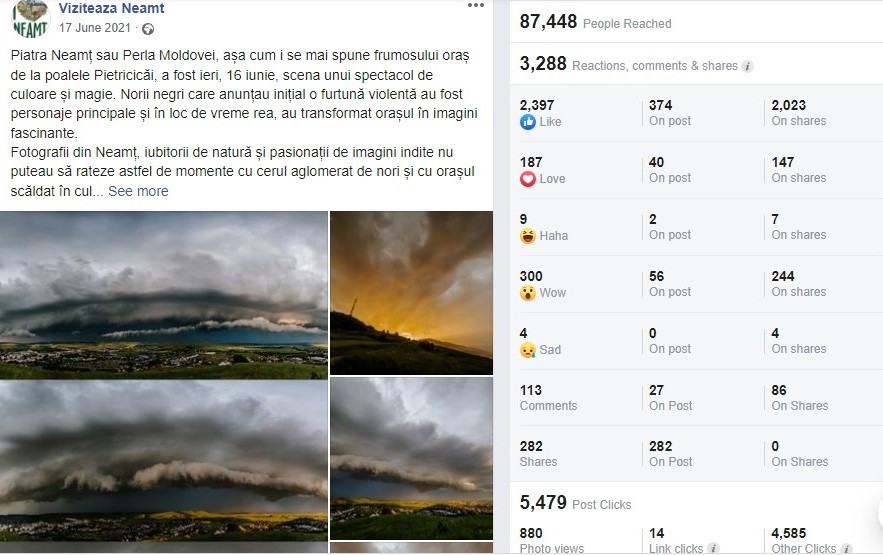883x555 pixels.
Task: Open the three-dot post options menu
Action: coord(476,6)
